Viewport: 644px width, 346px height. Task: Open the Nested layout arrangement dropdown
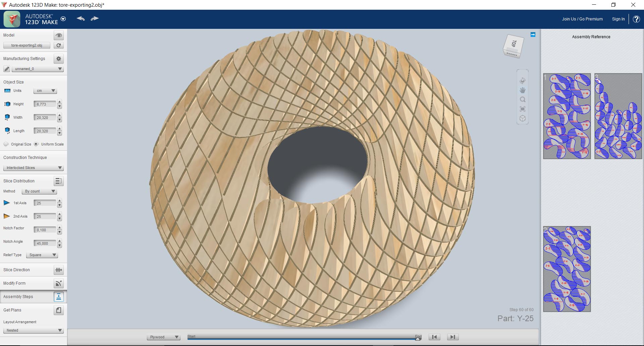pyautogui.click(x=33, y=330)
